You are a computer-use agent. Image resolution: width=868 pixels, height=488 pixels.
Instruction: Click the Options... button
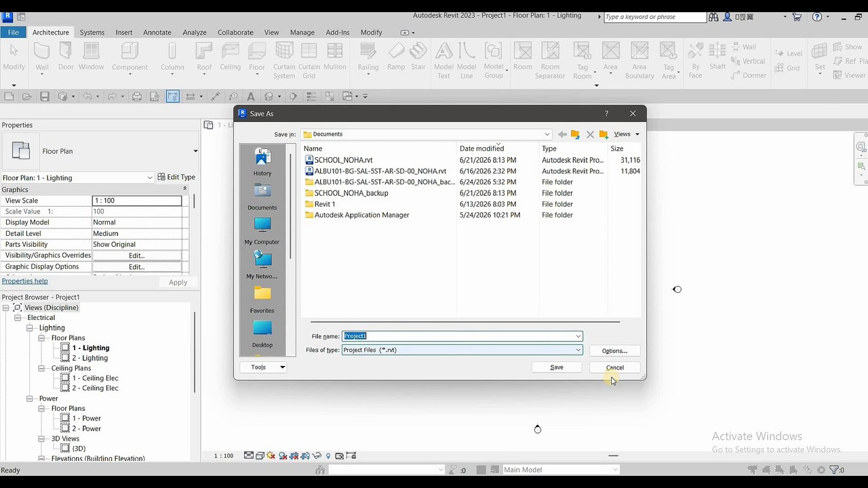tap(614, 350)
